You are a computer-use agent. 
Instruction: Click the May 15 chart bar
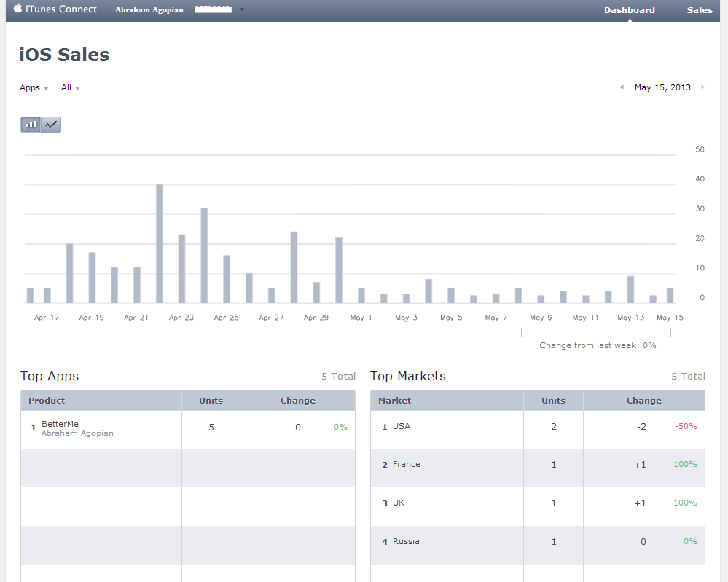tap(670, 295)
